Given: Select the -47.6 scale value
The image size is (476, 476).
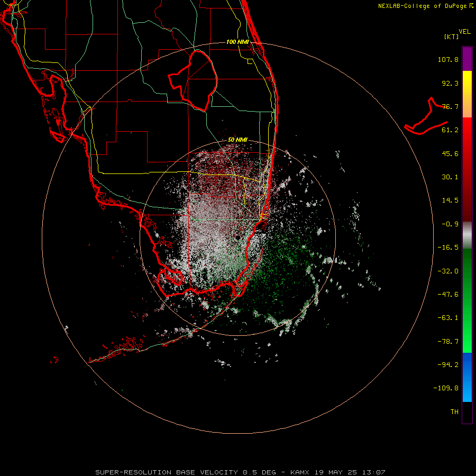Looking at the screenshot, I should pyautogui.click(x=448, y=295).
